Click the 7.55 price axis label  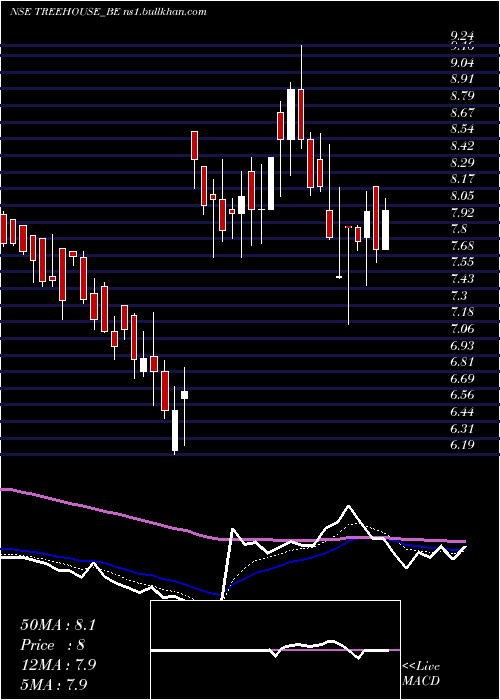click(462, 262)
